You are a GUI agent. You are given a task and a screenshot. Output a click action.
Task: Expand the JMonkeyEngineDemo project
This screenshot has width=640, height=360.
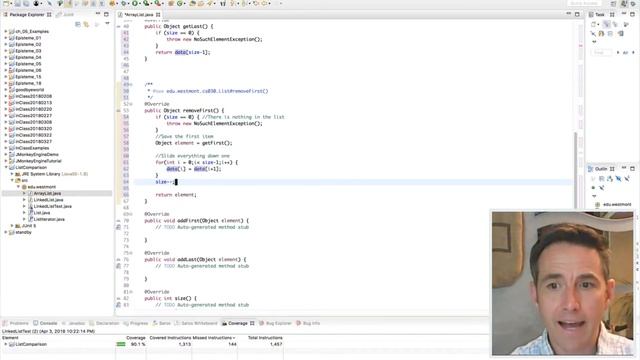[6, 155]
